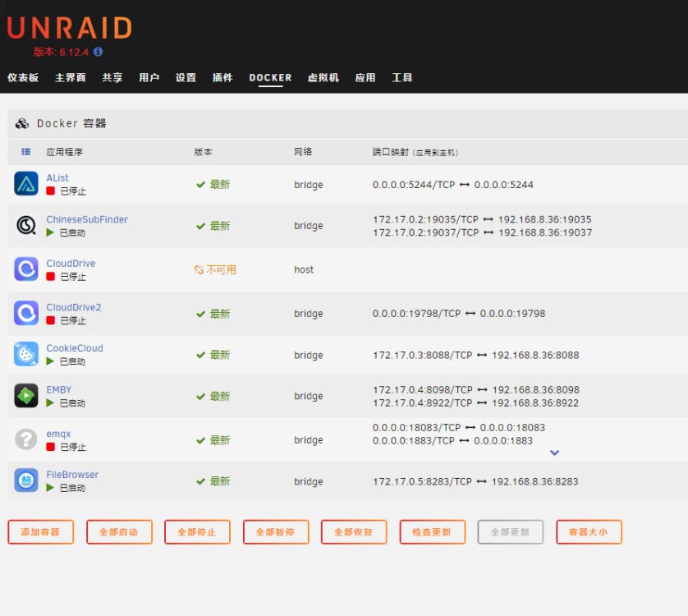Click the 添加容器 add container button
Viewport: 688px width, 616px height.
[x=40, y=531]
